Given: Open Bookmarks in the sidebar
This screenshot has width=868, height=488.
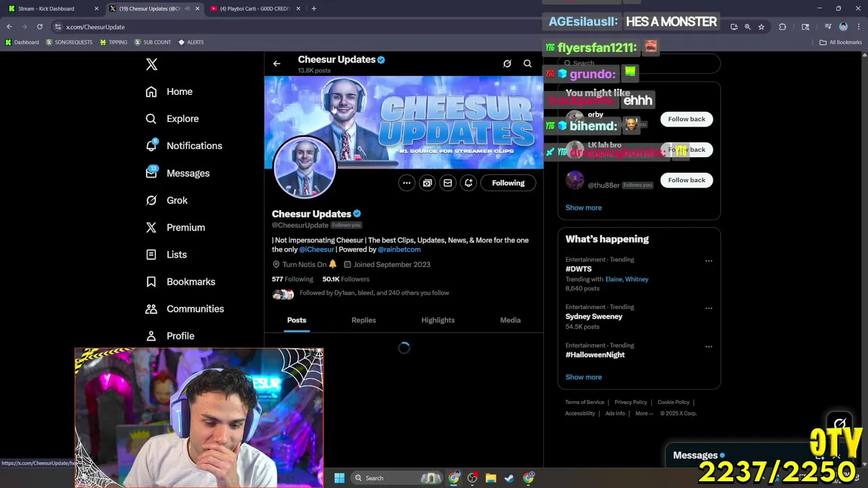Looking at the screenshot, I should pos(180,281).
